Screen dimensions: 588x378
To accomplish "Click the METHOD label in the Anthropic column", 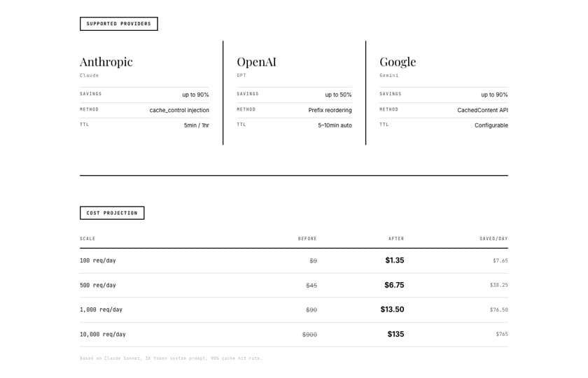I will point(90,109).
